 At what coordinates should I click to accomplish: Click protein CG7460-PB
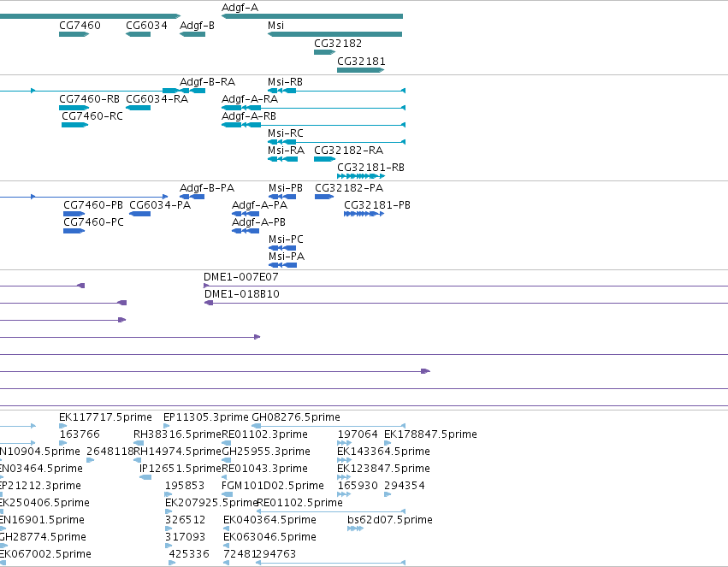coord(74,214)
